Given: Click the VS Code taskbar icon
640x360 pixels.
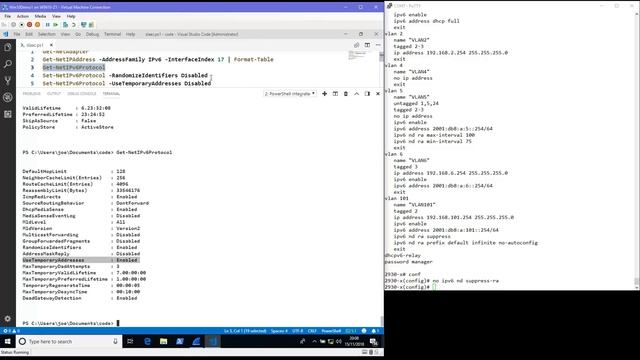Looking at the screenshot, I should (x=213, y=341).
